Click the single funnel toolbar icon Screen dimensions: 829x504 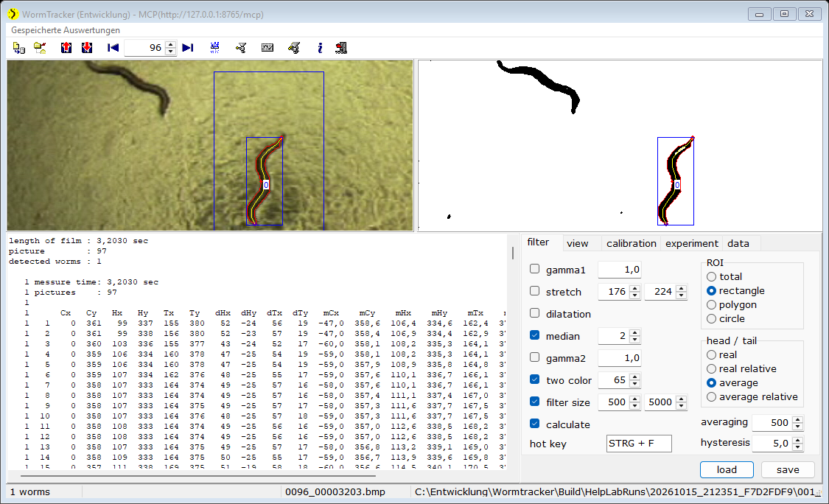(x=241, y=48)
